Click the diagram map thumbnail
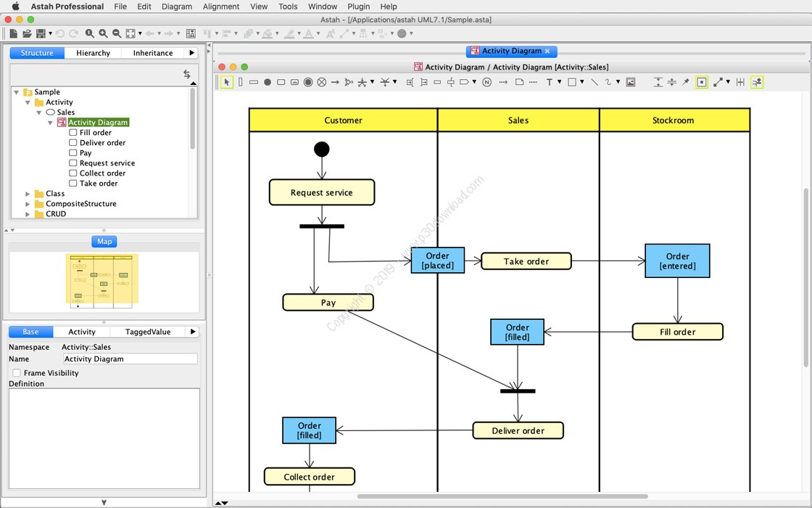This screenshot has width=812, height=508. click(x=102, y=281)
